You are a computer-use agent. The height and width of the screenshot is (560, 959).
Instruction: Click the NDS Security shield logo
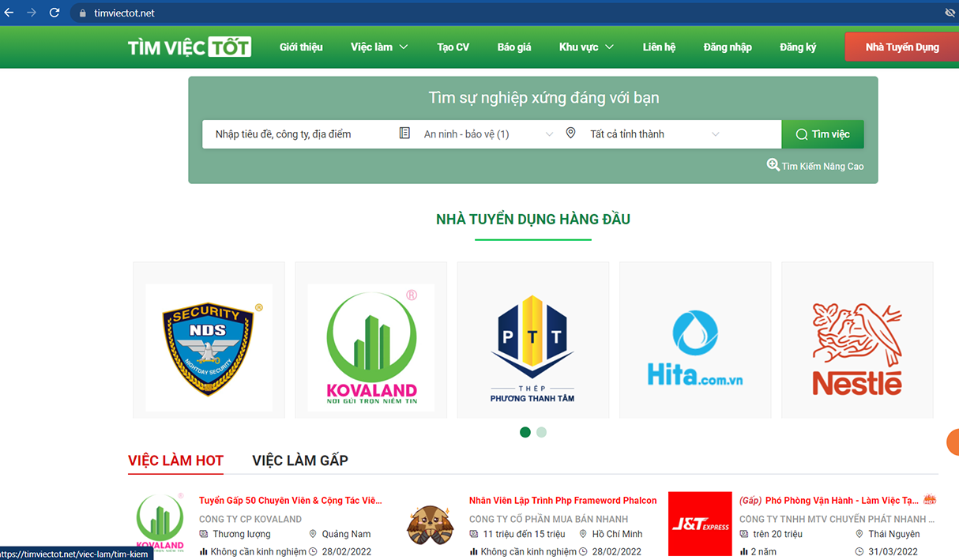[x=209, y=348]
